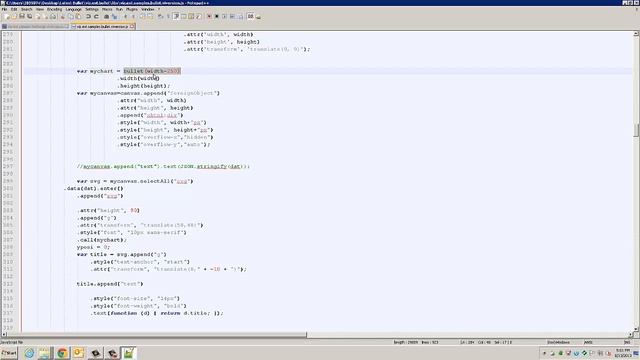
Task: Click the Save All toolbar icon
Action: coord(29,16)
